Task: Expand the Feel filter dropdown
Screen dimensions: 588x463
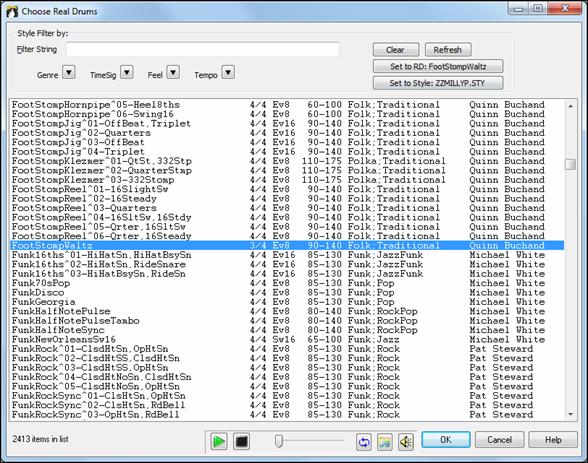Action: [173, 72]
